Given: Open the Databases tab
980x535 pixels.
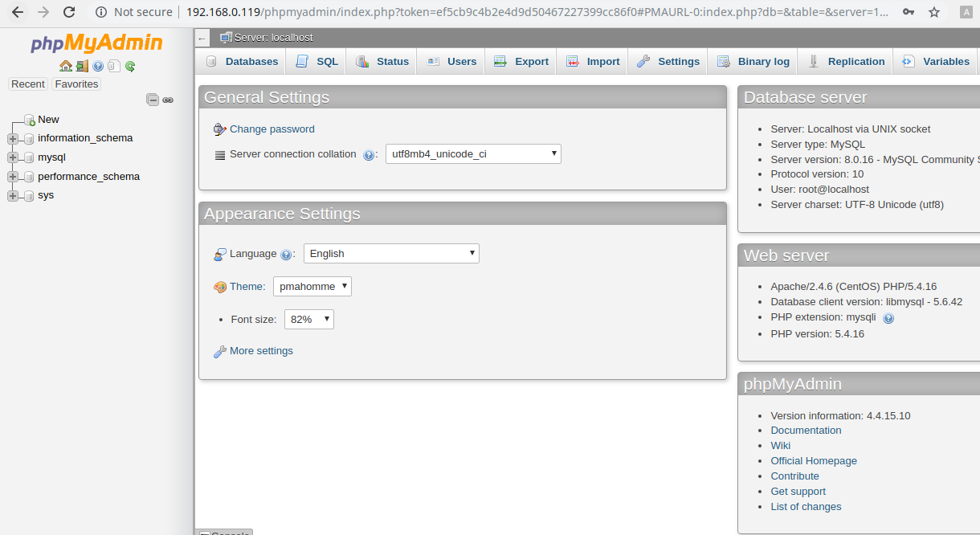Looking at the screenshot, I should coord(241,62).
